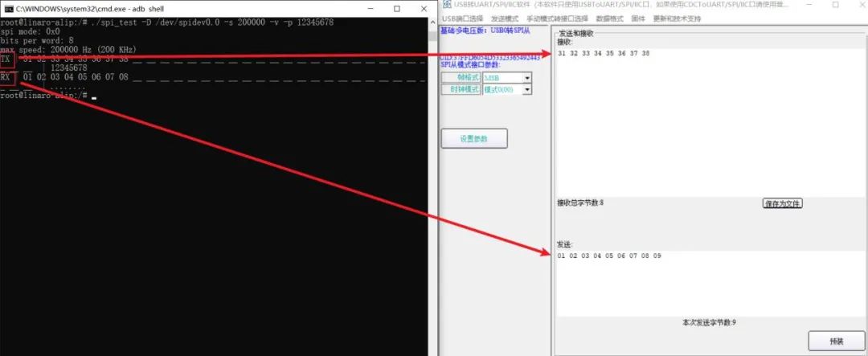Open the 数据格式 menu
Image resolution: width=868 pixels, height=356 pixels.
[609, 18]
